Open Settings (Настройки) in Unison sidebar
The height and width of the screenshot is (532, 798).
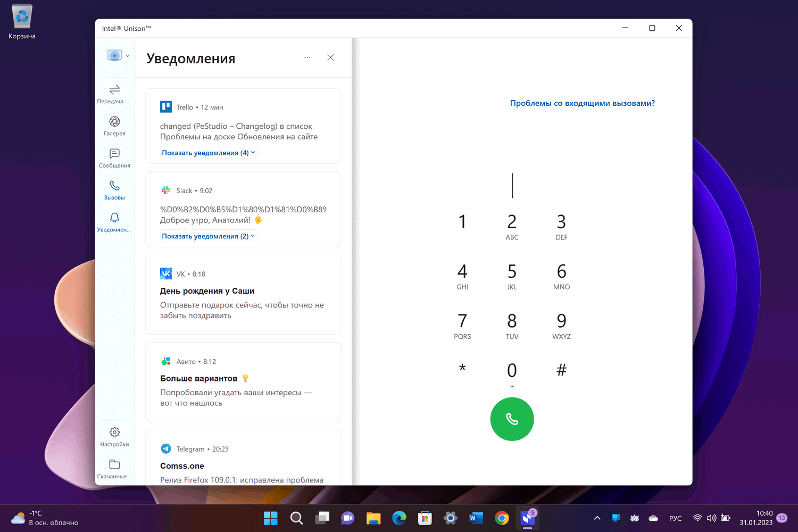pos(114,437)
